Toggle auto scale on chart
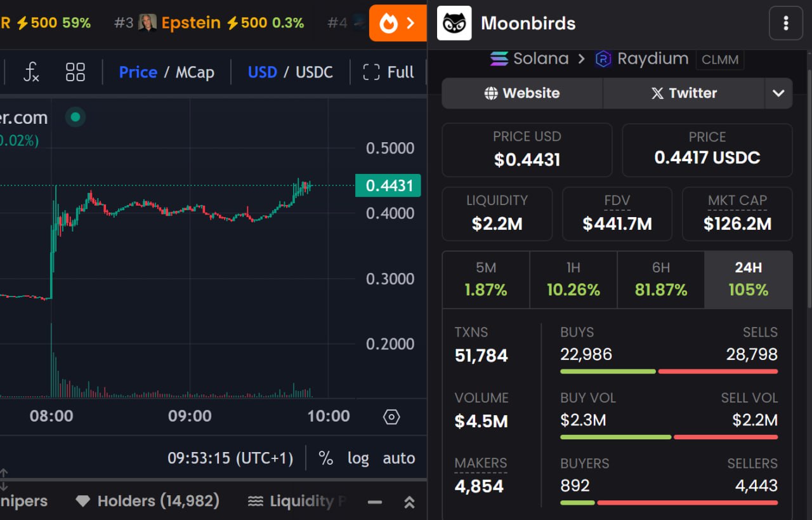The width and height of the screenshot is (812, 520). [x=398, y=458]
